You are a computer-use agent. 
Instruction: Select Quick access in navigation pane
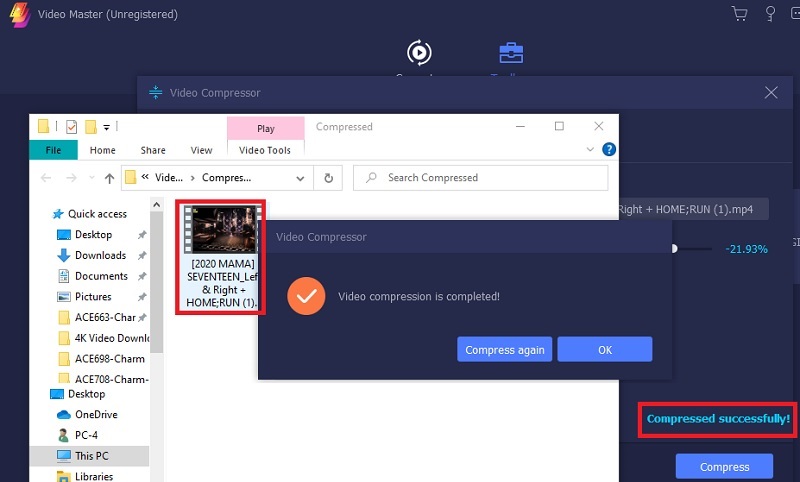coord(97,214)
